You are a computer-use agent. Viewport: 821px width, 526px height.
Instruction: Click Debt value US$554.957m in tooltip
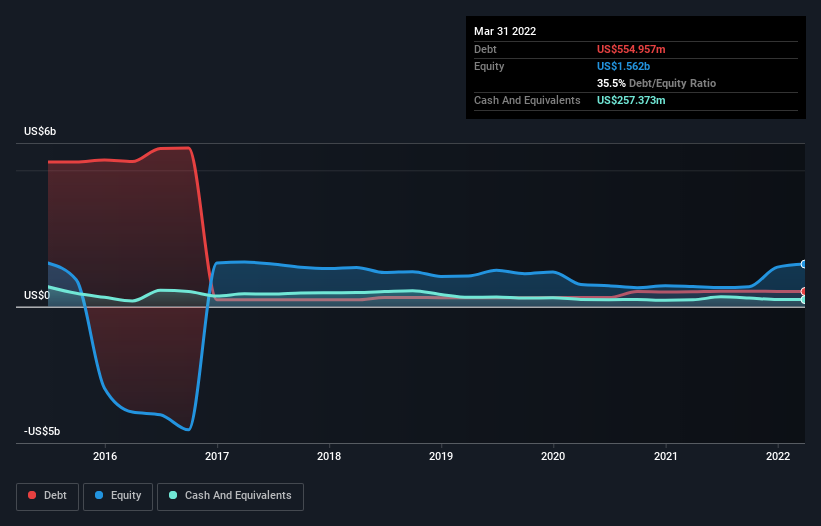click(631, 49)
